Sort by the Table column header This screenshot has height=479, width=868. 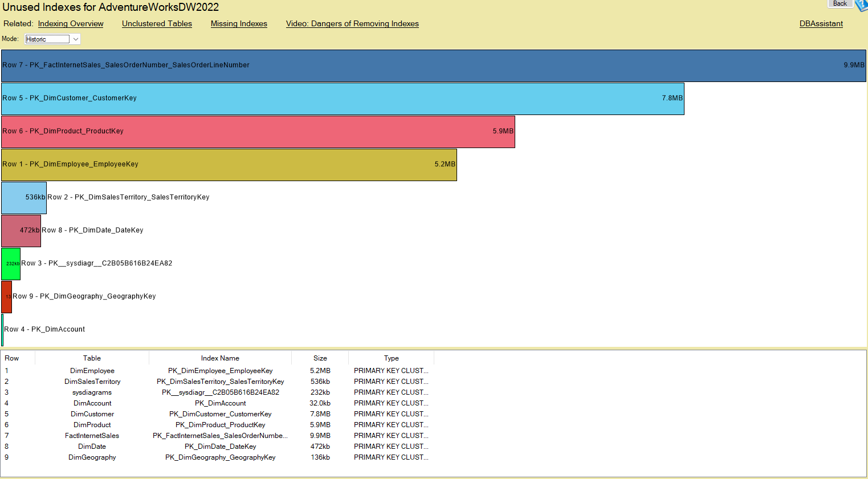(x=92, y=358)
